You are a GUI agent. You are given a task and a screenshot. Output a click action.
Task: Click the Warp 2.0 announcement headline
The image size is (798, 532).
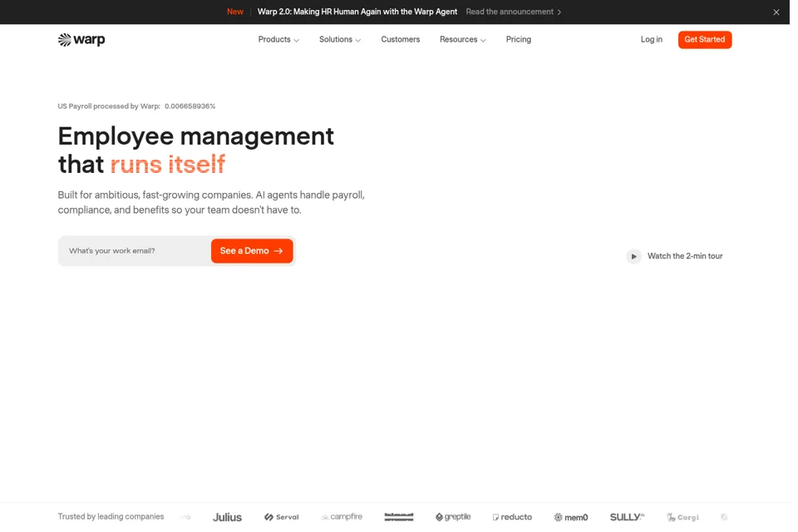tap(357, 12)
